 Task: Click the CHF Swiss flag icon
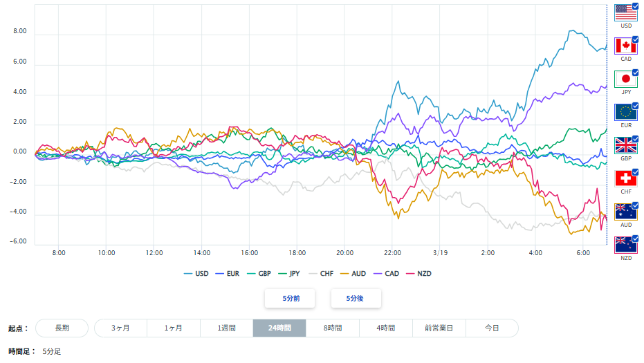click(x=625, y=178)
